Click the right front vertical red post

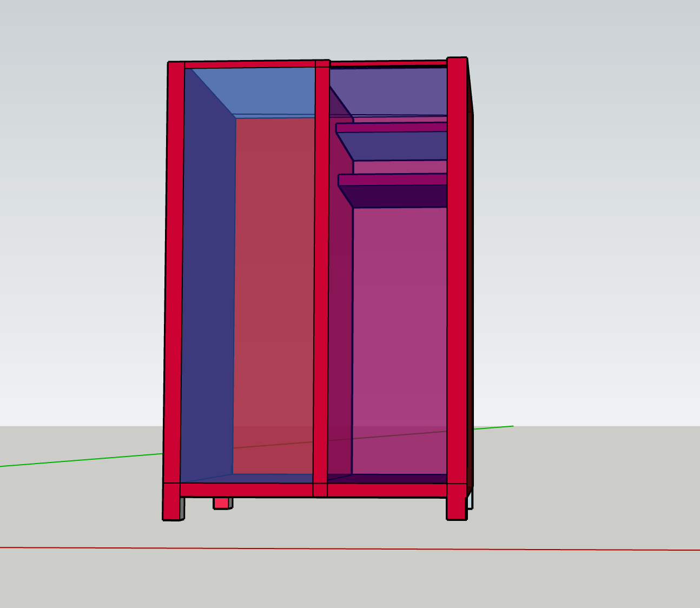(x=457, y=270)
